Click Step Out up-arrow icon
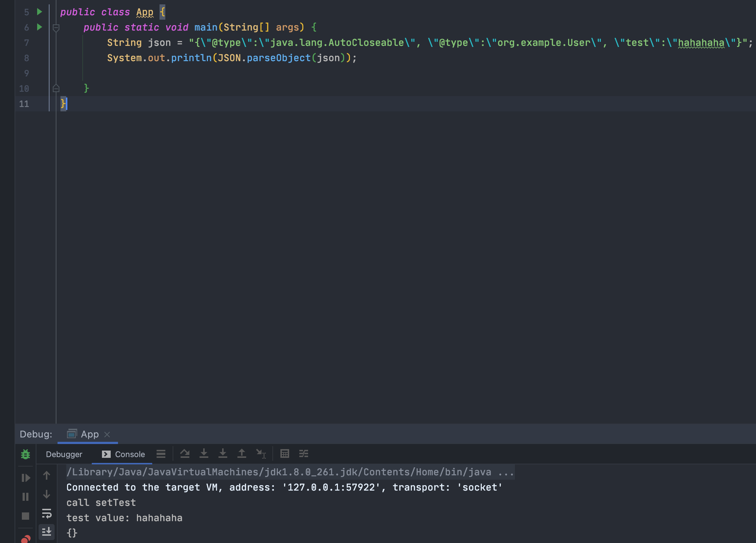 point(242,453)
